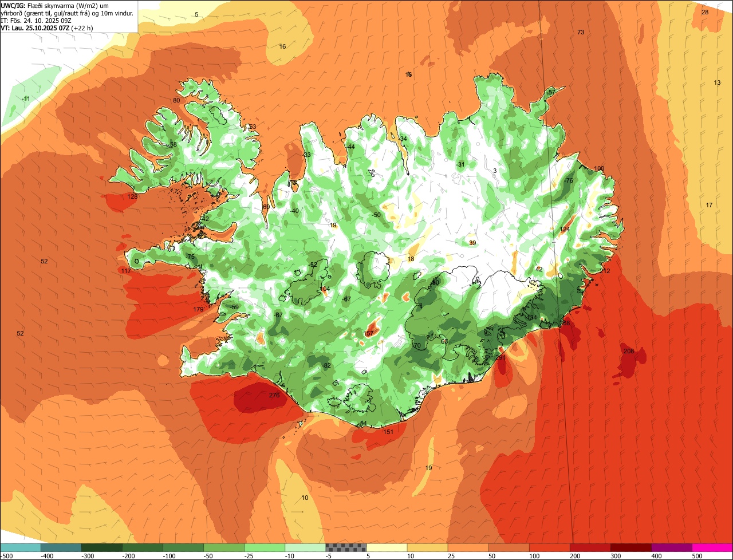
Task: Click the map value 18 in the central highlands
Action: pyautogui.click(x=411, y=259)
